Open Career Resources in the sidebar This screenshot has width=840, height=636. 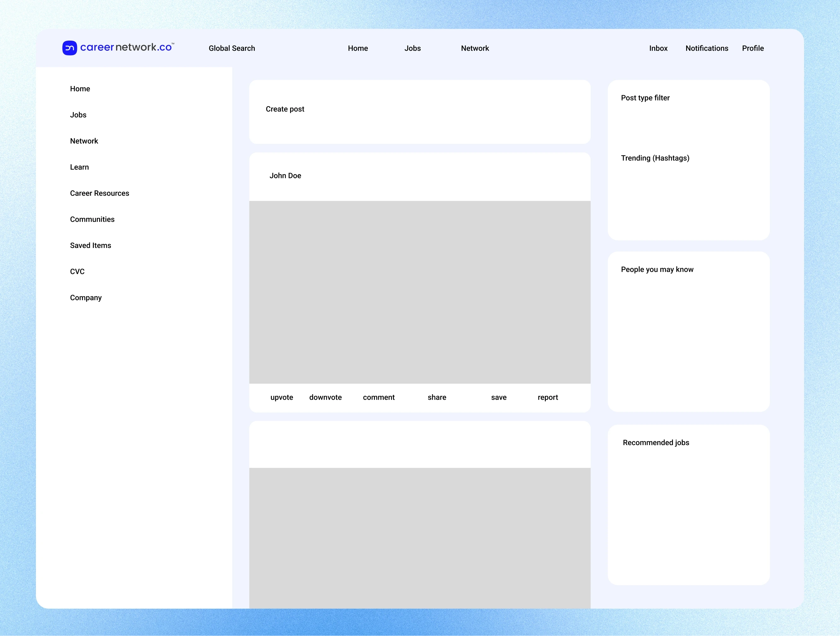[100, 193]
